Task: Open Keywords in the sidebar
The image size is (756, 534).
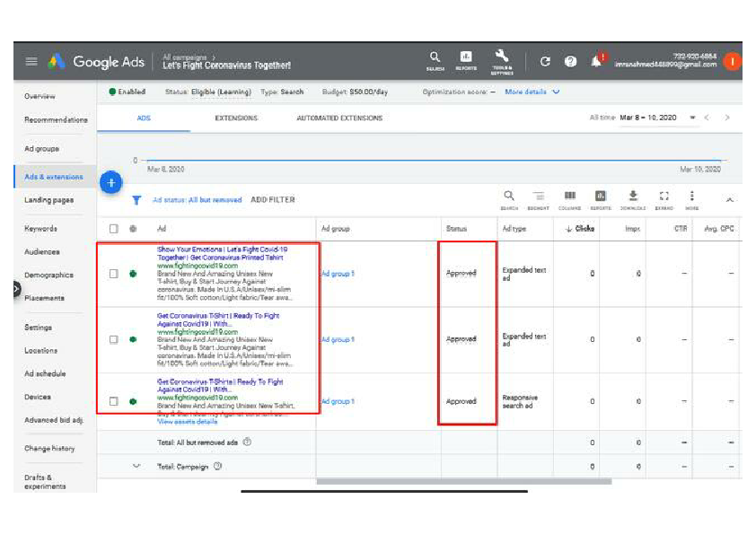Action: [41, 229]
